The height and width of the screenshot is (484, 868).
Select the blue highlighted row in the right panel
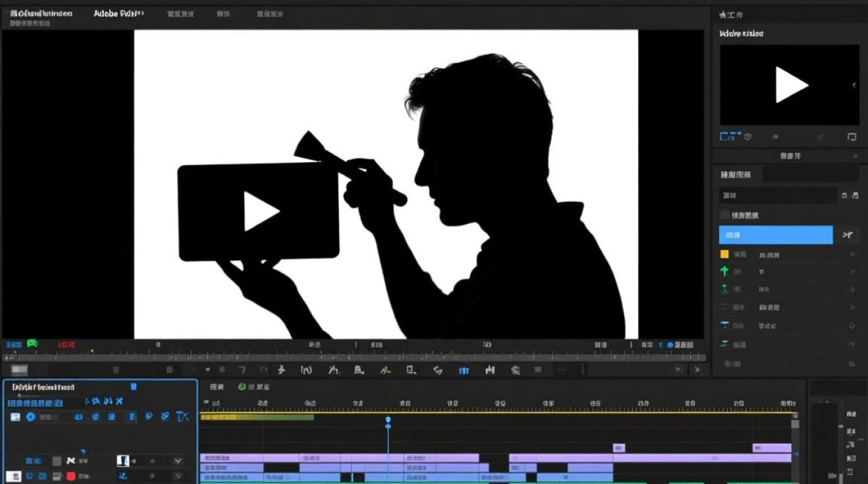(x=776, y=235)
